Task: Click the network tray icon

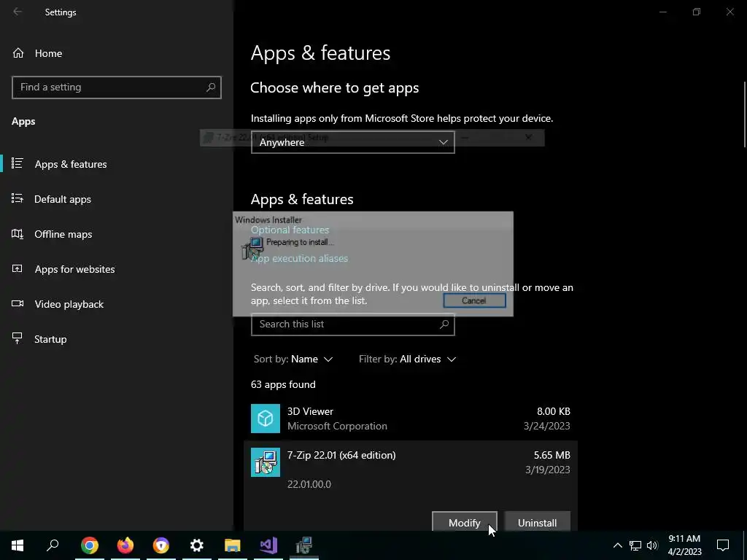Action: pyautogui.click(x=635, y=545)
